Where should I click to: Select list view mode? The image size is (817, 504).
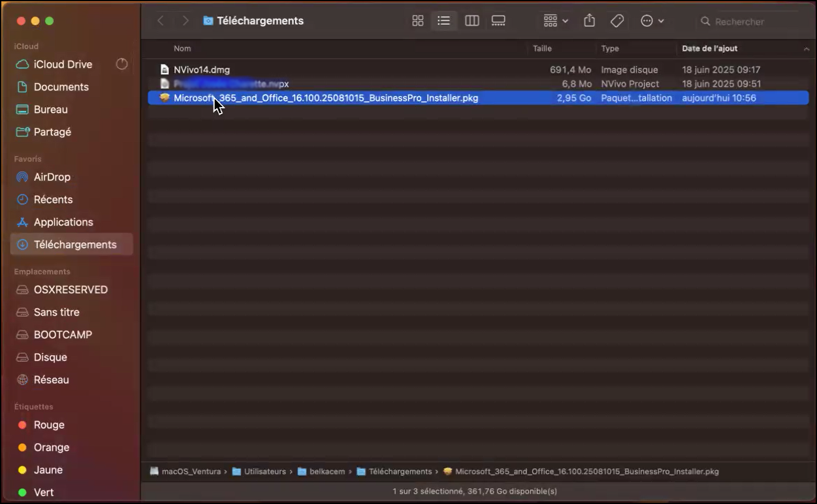[x=444, y=21]
